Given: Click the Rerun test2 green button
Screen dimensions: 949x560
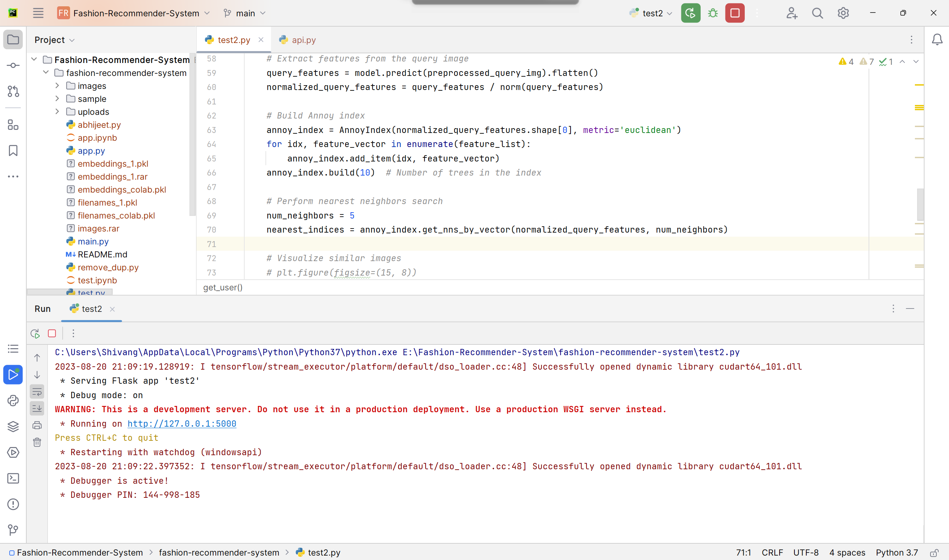Looking at the screenshot, I should 690,13.
